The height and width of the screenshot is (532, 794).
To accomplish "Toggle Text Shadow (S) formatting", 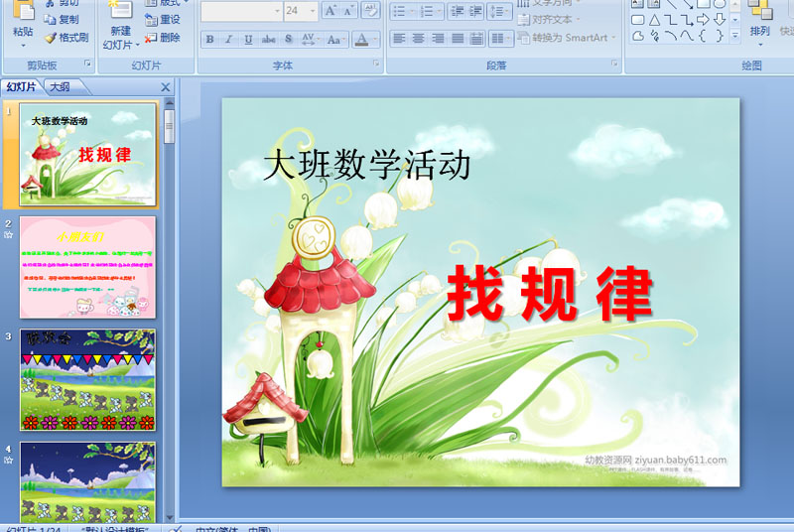I will [x=288, y=39].
